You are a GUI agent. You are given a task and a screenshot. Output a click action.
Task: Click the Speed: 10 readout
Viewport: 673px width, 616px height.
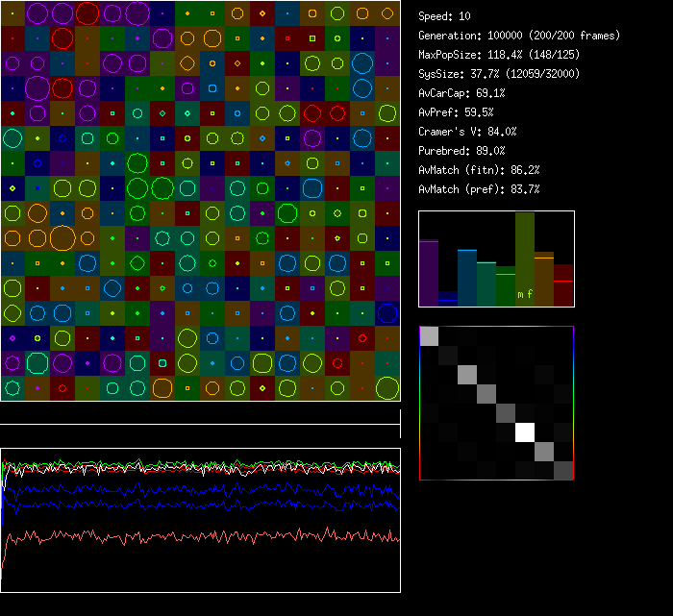tap(445, 16)
